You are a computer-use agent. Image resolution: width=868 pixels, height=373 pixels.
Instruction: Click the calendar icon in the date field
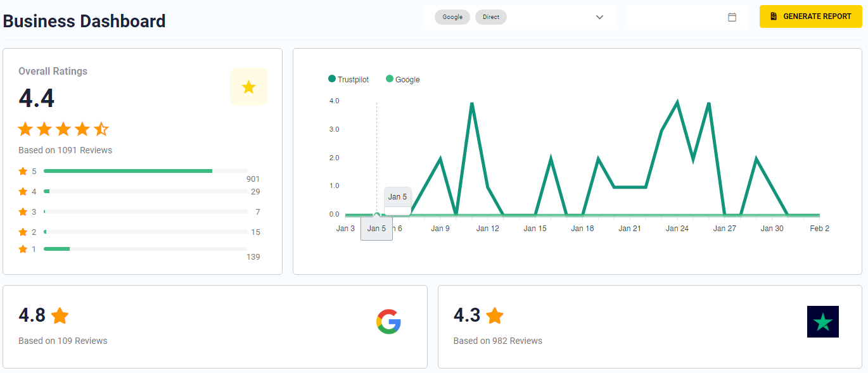732,17
